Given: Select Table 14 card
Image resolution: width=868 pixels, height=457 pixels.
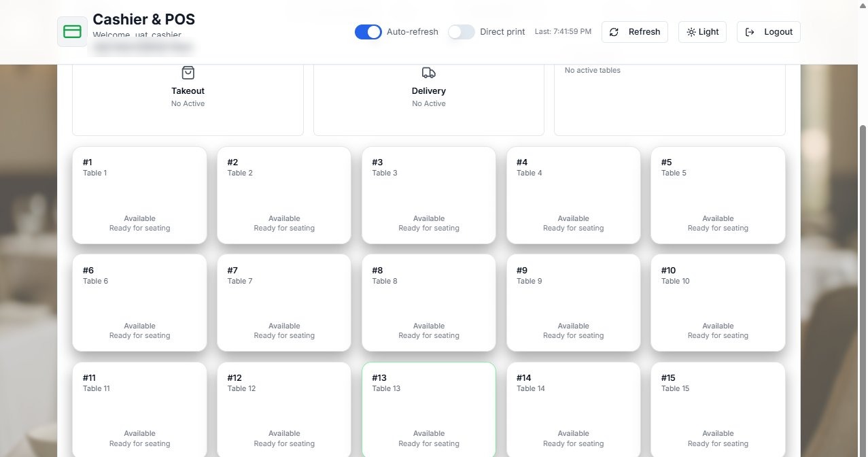Looking at the screenshot, I should click(574, 409).
